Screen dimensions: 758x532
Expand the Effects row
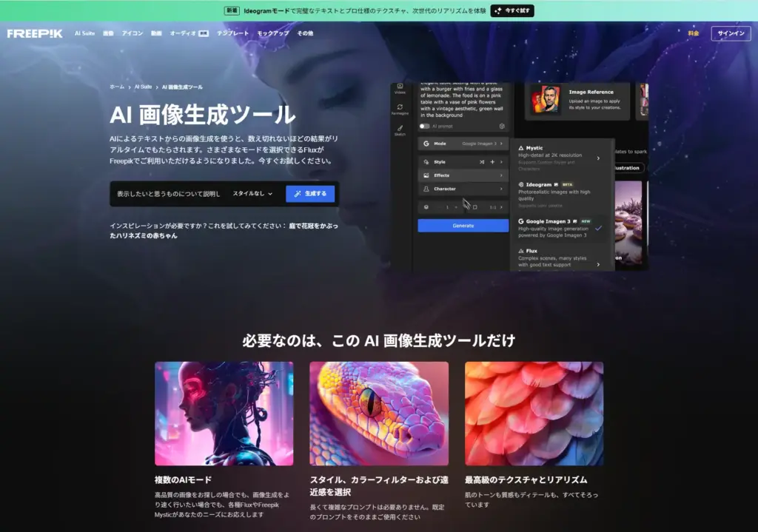point(463,175)
